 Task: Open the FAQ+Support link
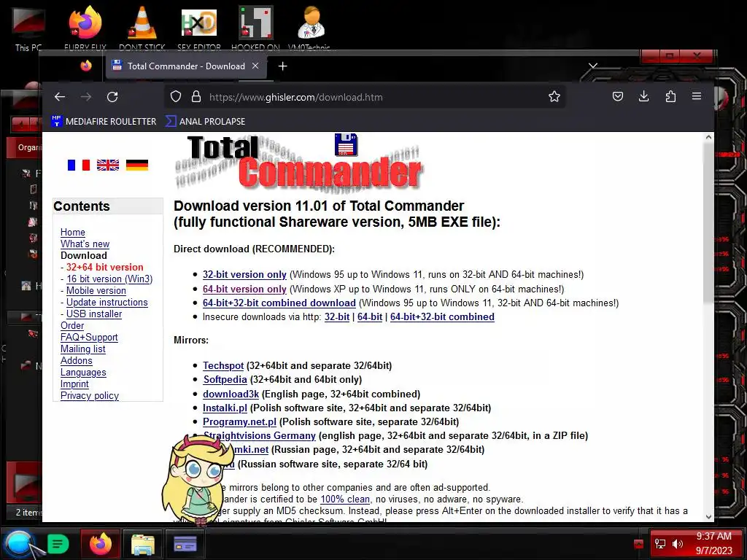(89, 337)
